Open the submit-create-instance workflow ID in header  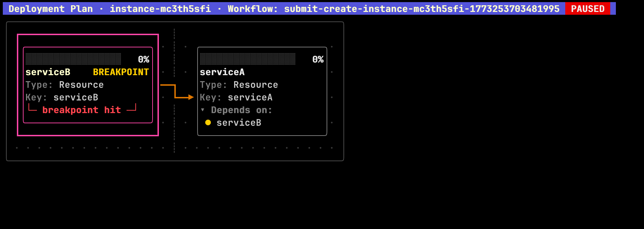click(421, 9)
